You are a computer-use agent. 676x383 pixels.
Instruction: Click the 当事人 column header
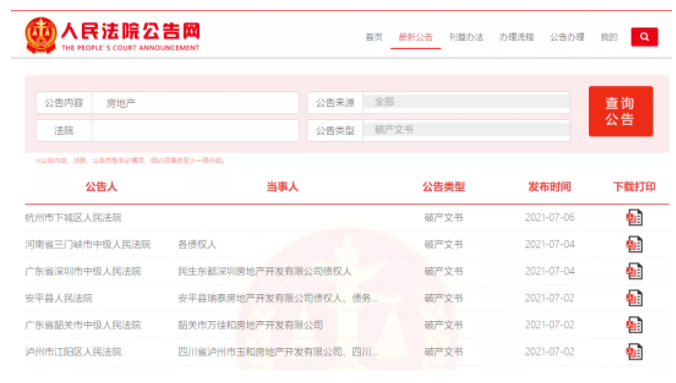[x=282, y=187]
